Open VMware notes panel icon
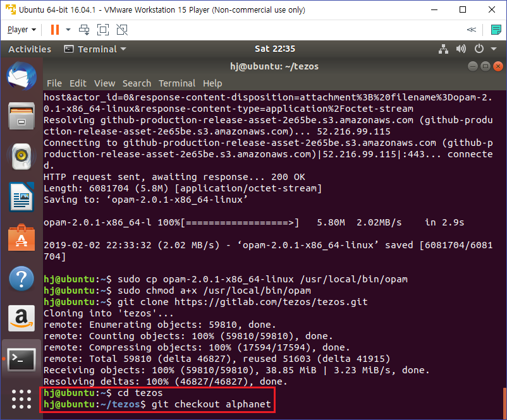 (x=496, y=30)
